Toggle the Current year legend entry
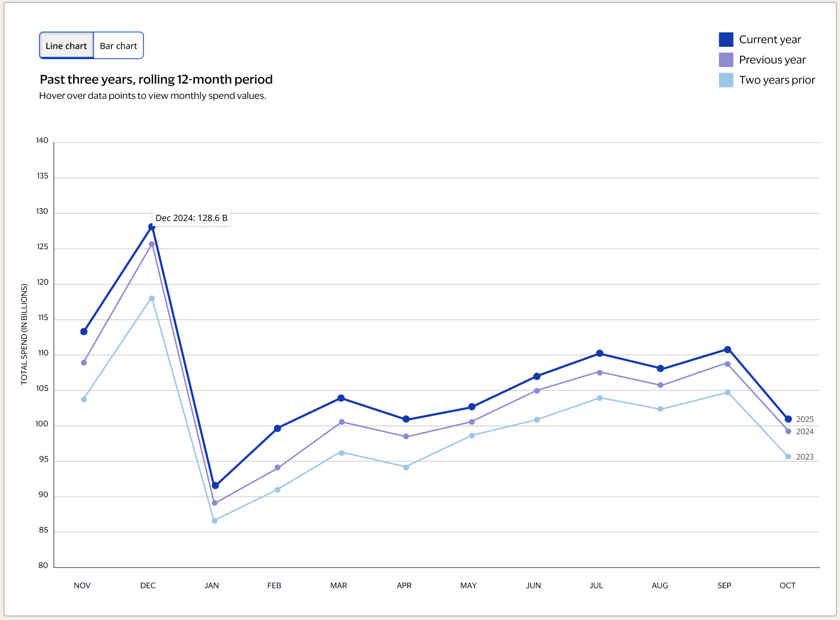 click(x=770, y=39)
